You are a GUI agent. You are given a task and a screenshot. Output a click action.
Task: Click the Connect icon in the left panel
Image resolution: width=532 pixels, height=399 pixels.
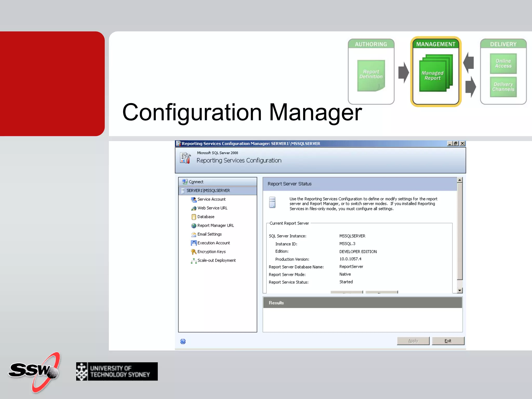[x=185, y=182]
